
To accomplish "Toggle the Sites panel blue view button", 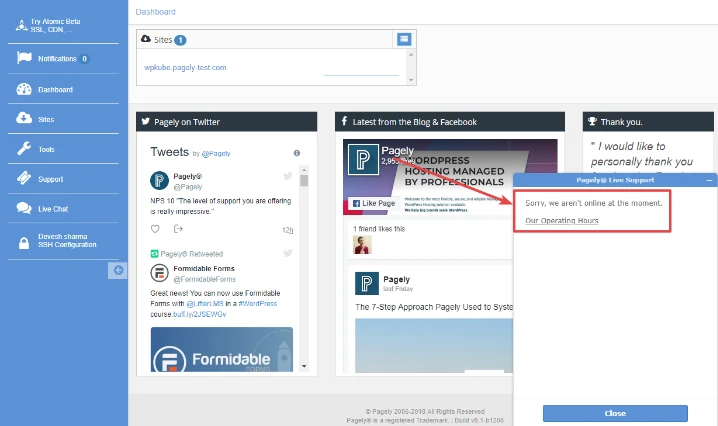I will (404, 39).
